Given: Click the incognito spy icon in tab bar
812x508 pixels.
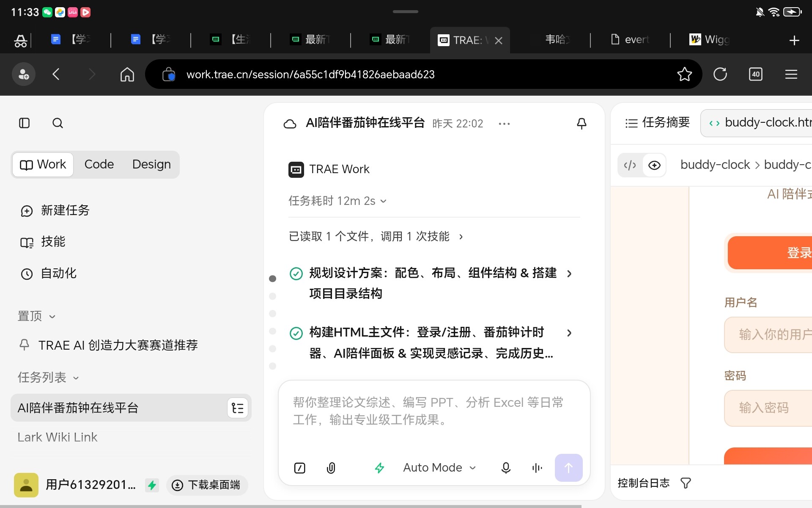Looking at the screenshot, I should 20,41.
